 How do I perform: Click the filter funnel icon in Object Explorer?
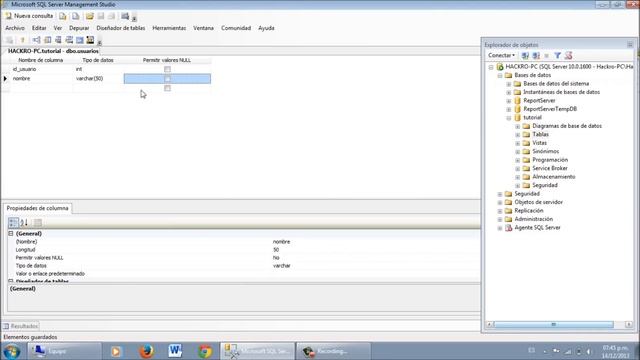coord(557,56)
